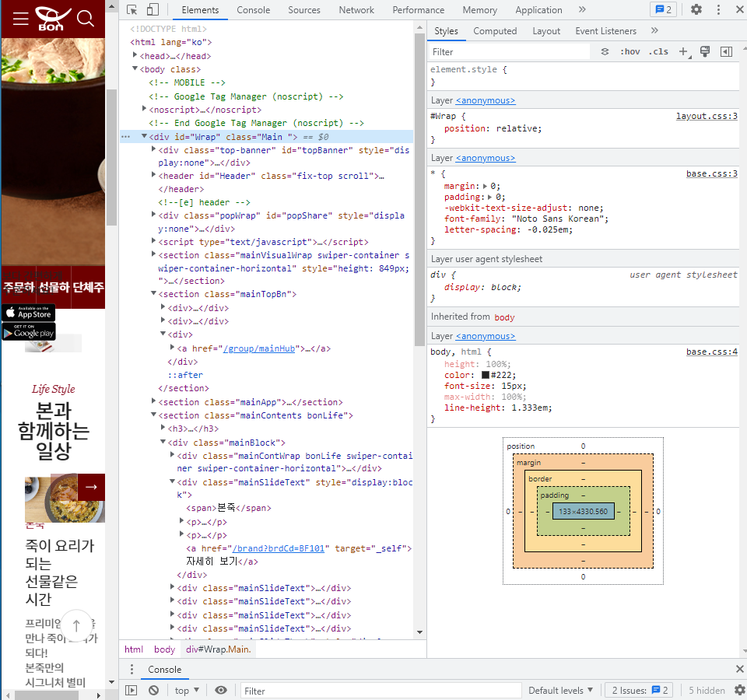Open the Layout styles tab
Screen dimensions: 747x700
[546, 31]
